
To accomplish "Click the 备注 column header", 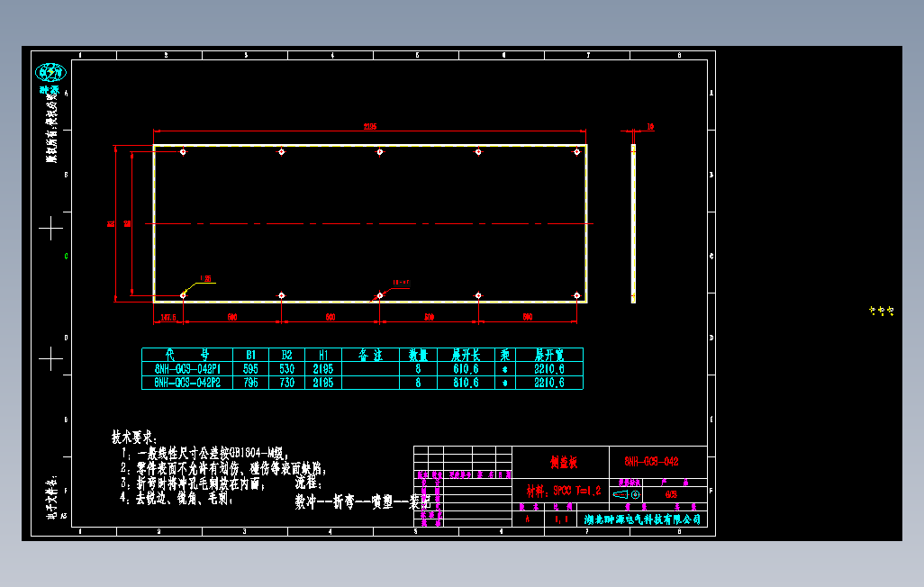I will (x=371, y=355).
